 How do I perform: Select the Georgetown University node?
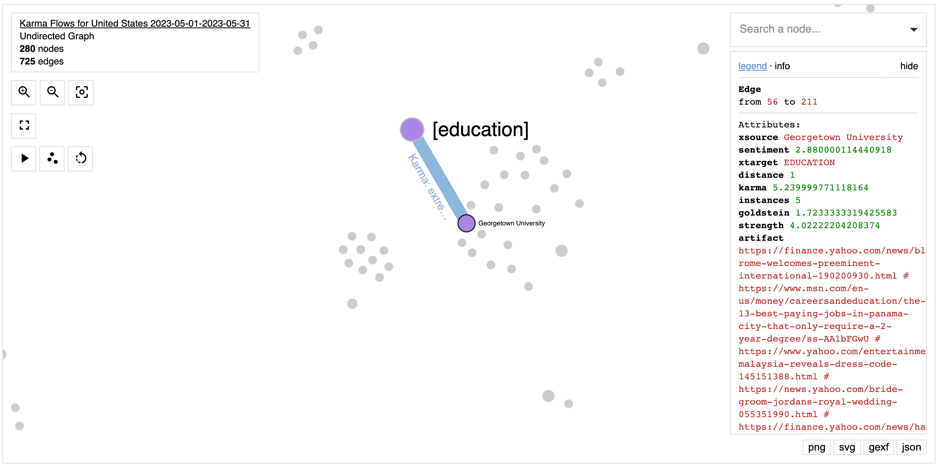(466, 223)
